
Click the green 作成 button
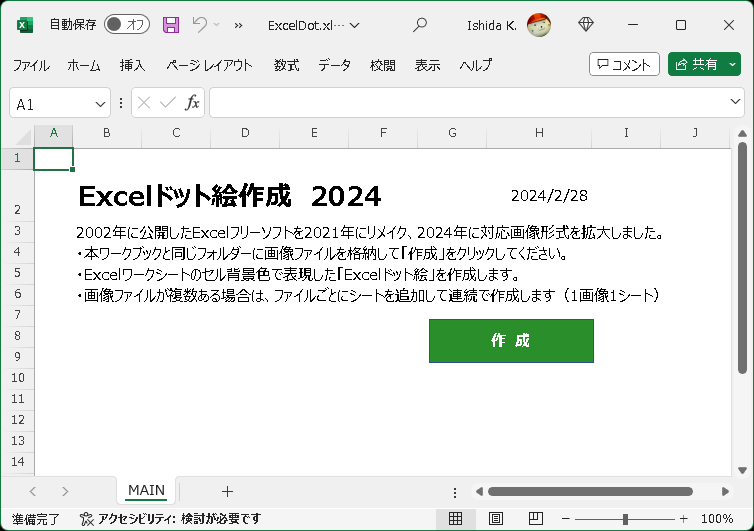pos(511,341)
